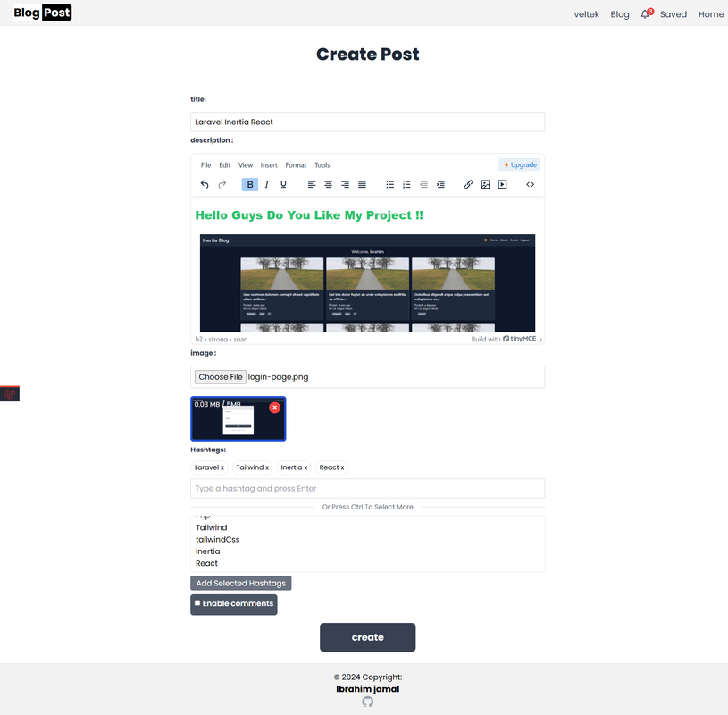Open the View menu in the editor
The image size is (728, 715).
pyautogui.click(x=246, y=165)
